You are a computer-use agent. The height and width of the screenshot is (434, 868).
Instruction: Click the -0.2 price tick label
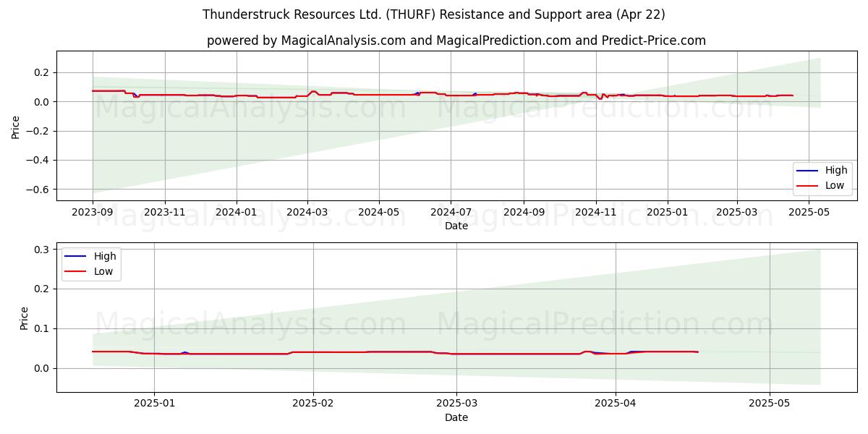(38, 131)
